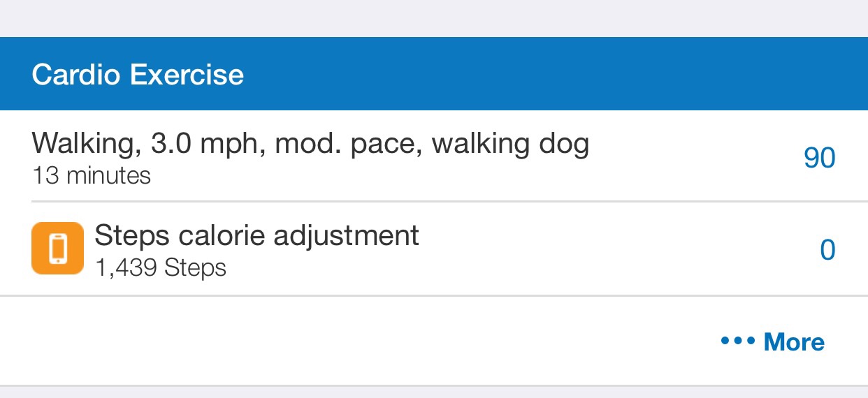The height and width of the screenshot is (398, 868).
Task: Tap the steps row's blank area before 0
Action: (619, 249)
